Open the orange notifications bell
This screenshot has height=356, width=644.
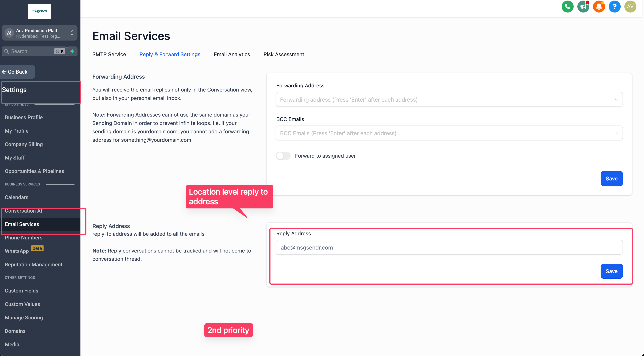[599, 7]
